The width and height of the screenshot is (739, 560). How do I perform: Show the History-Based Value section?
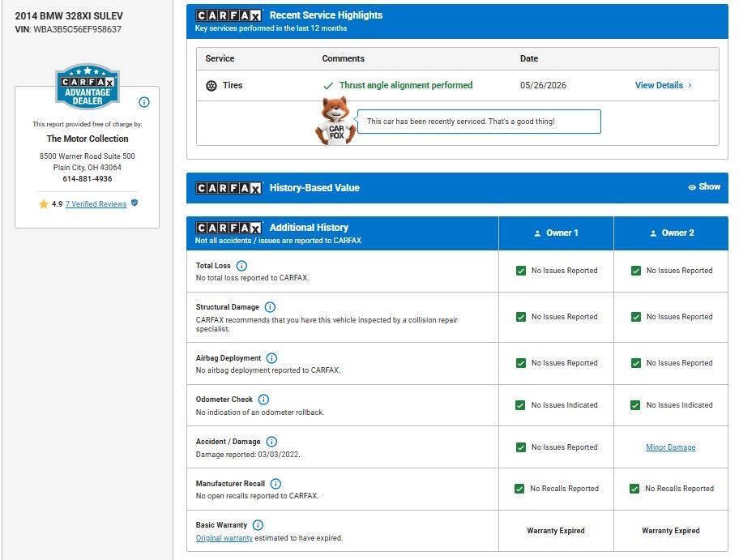(x=704, y=186)
